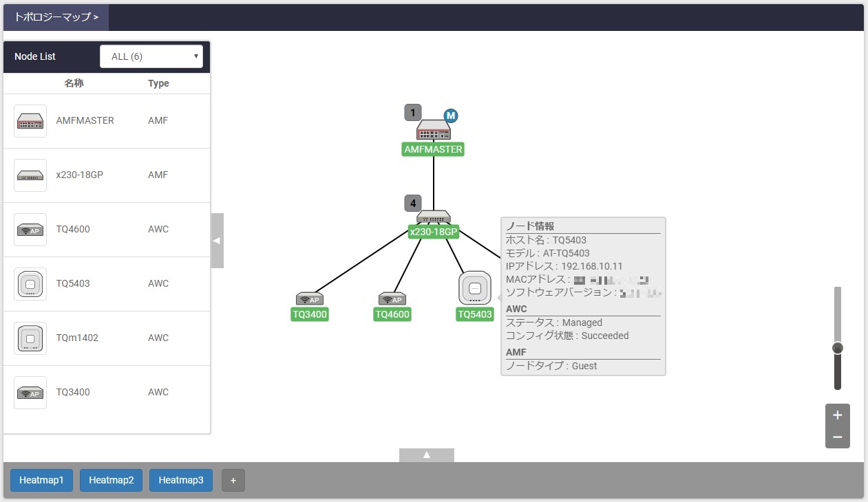
Task: Select the AMFMASTER node icon on the map
Action: 434,130
